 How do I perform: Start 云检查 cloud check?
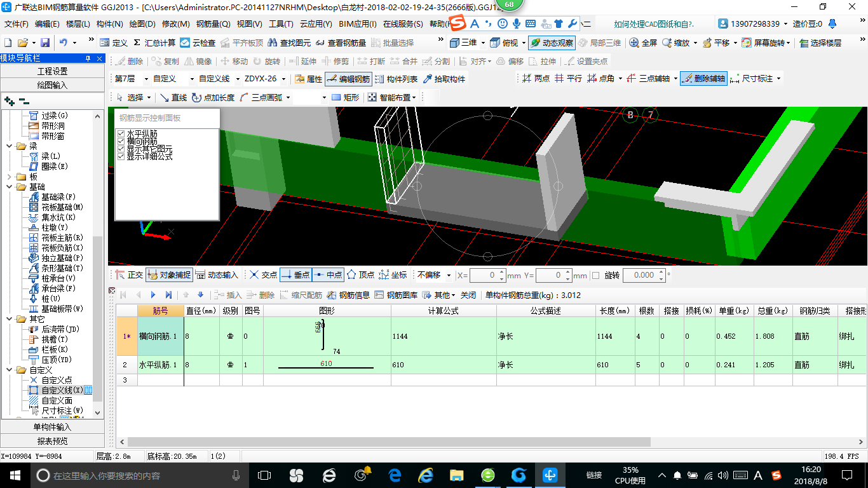[x=198, y=43]
